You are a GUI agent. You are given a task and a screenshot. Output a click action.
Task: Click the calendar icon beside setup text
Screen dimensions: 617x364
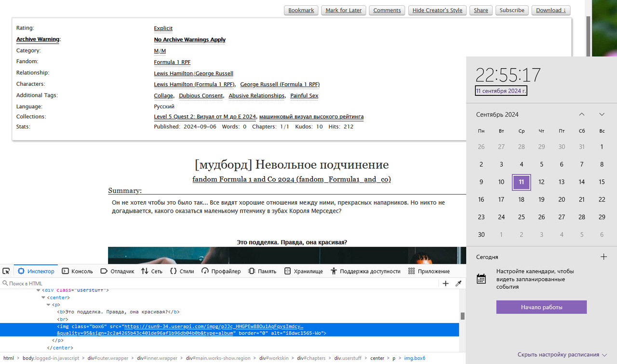coord(481,278)
